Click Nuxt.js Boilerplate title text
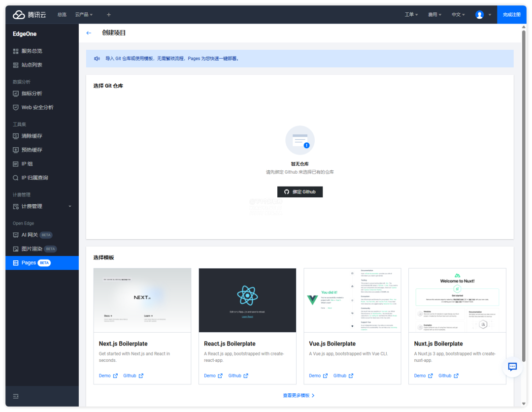This screenshot has height=412, width=532. pos(438,344)
